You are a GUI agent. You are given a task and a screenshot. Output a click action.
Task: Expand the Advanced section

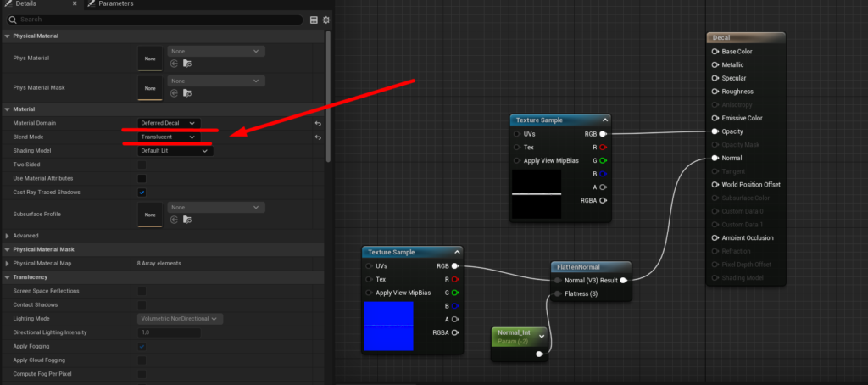coord(7,236)
